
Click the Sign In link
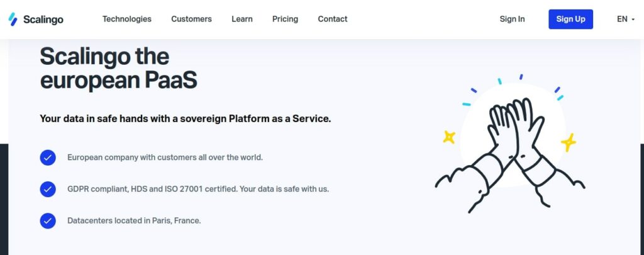(512, 19)
